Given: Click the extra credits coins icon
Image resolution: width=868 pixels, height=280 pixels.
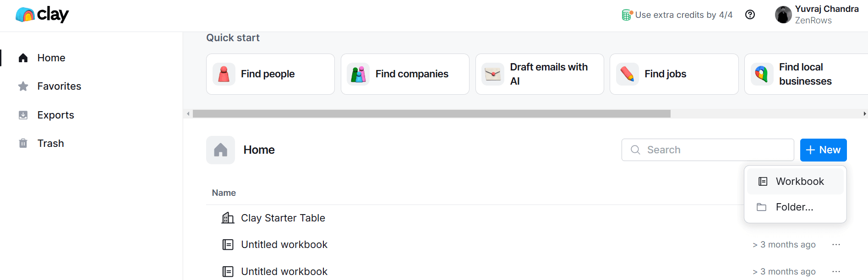Looking at the screenshot, I should click(627, 15).
